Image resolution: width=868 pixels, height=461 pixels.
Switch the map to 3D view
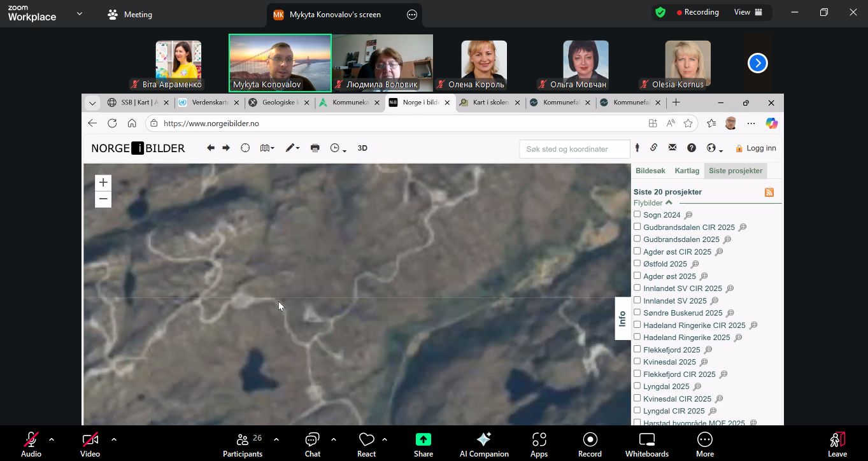pyautogui.click(x=362, y=148)
